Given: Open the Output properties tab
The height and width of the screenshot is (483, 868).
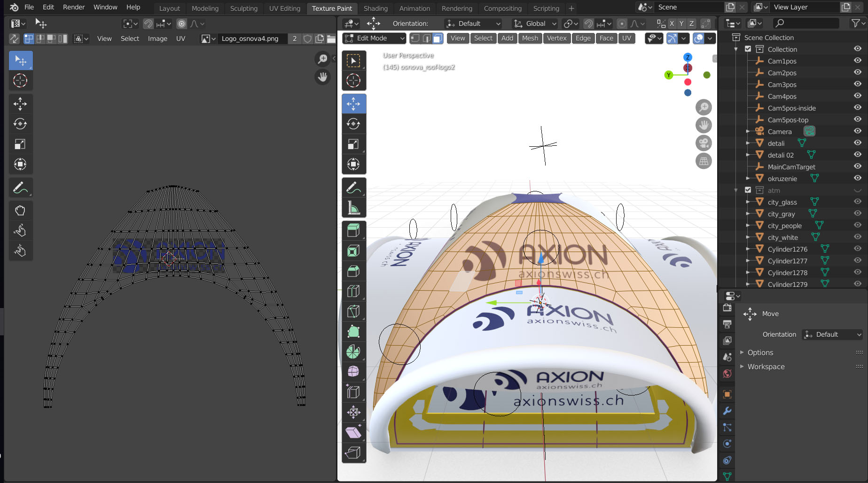Looking at the screenshot, I should click(x=727, y=324).
